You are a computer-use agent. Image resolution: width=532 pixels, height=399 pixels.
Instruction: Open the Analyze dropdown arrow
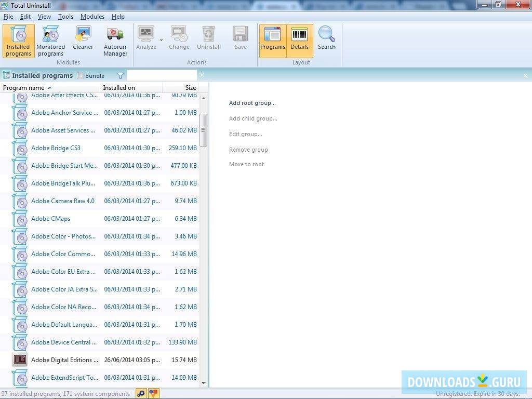click(x=161, y=40)
